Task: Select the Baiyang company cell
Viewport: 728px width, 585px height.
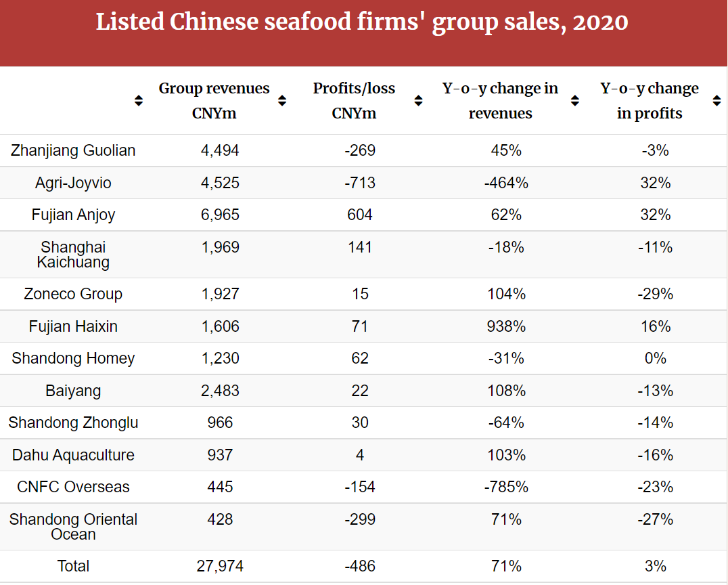Action: click(x=73, y=391)
